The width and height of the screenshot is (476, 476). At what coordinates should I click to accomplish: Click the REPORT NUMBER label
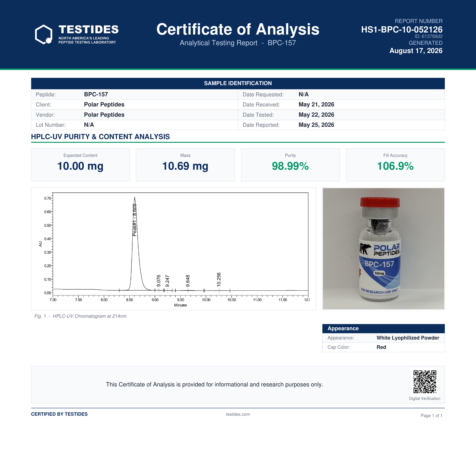[419, 21]
